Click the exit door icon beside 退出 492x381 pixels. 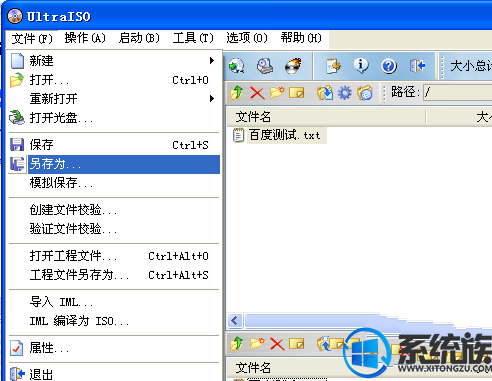click(x=17, y=374)
